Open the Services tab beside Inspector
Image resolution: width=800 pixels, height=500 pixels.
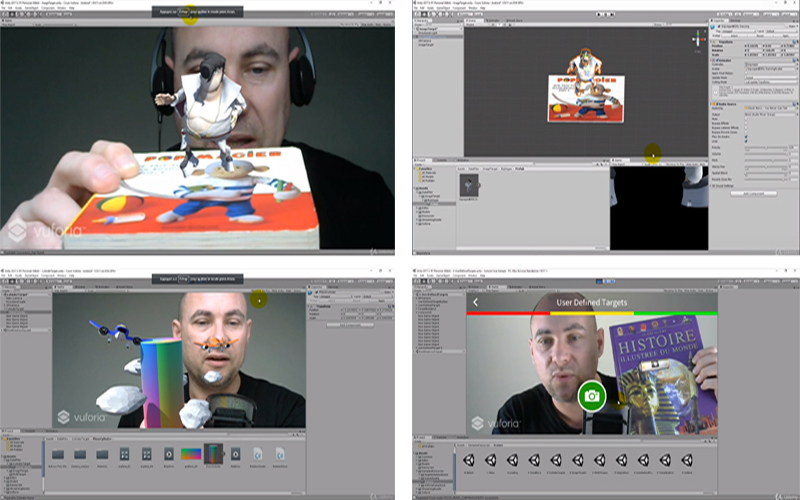click(735, 21)
